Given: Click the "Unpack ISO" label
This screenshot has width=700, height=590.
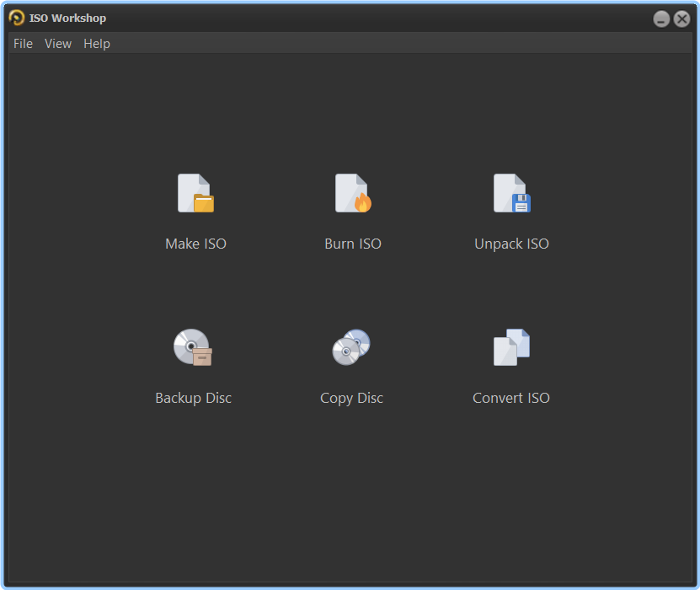Looking at the screenshot, I should point(511,244).
